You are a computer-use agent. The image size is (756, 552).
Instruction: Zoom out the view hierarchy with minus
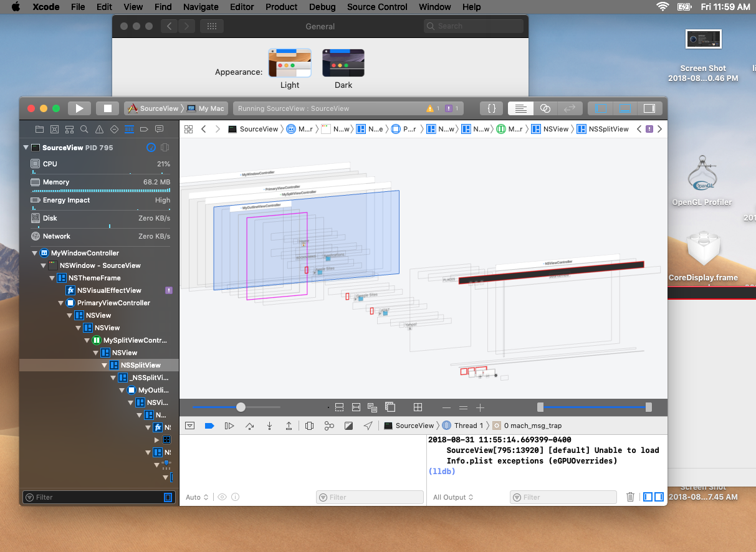pyautogui.click(x=446, y=407)
